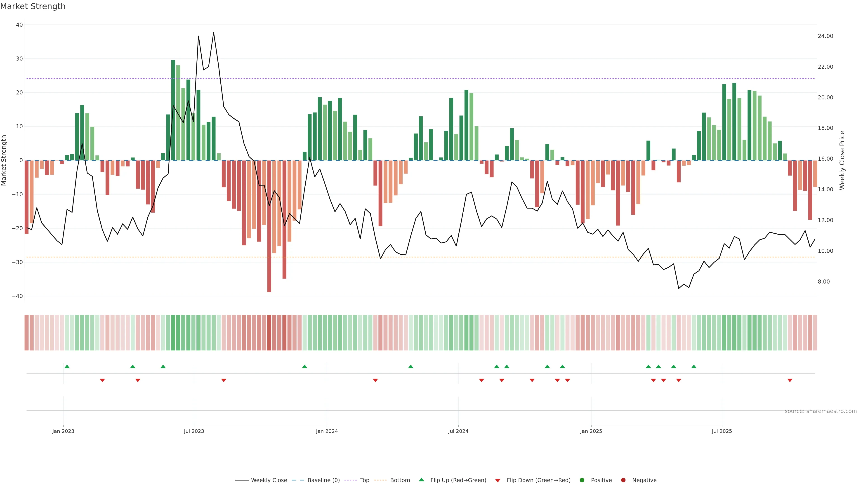Click Flip Down red triangle legend icon
Screen dimensions: 868x488
(x=498, y=481)
